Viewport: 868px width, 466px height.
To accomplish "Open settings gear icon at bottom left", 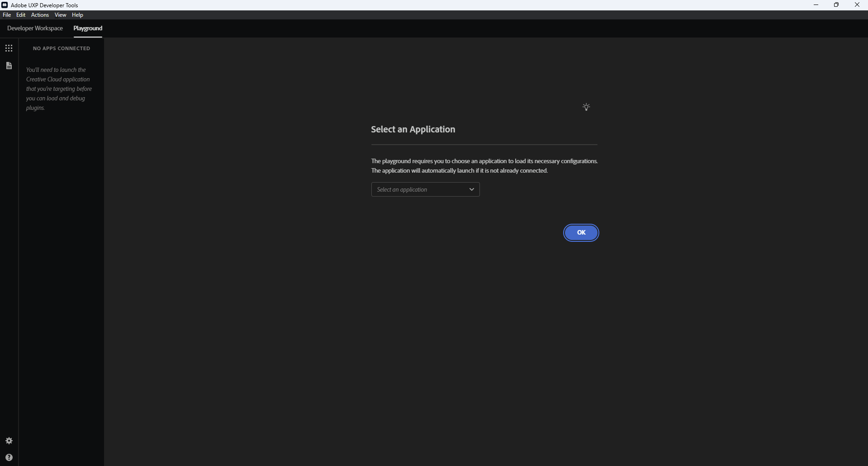I will pyautogui.click(x=9, y=441).
